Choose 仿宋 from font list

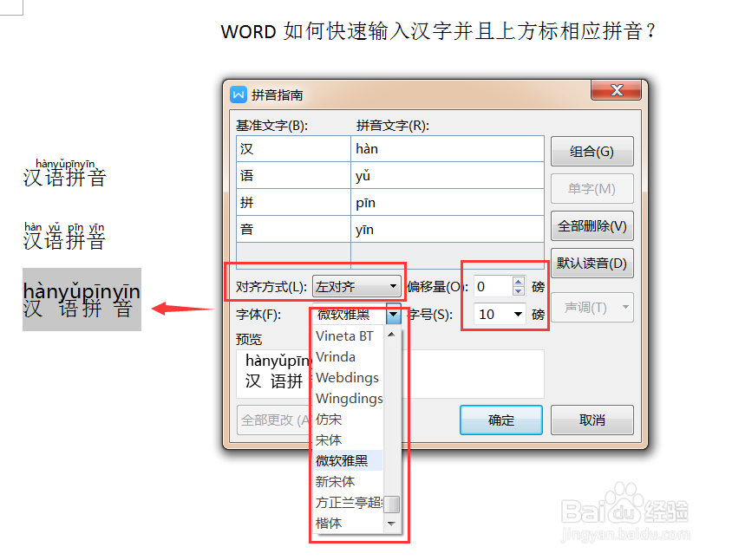tap(349, 419)
